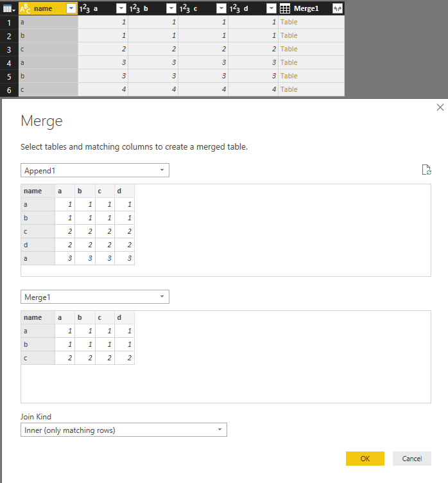Select row number 4 in query grid

[x=9, y=63]
